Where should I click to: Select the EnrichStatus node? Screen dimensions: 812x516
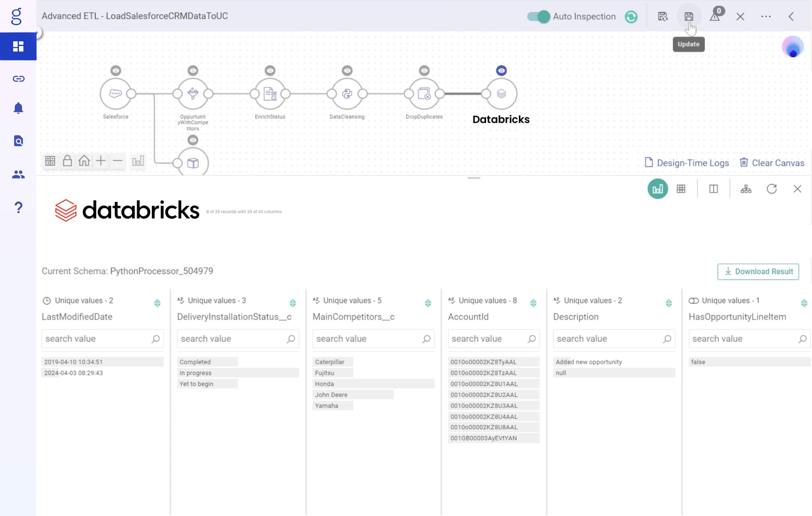coord(270,94)
